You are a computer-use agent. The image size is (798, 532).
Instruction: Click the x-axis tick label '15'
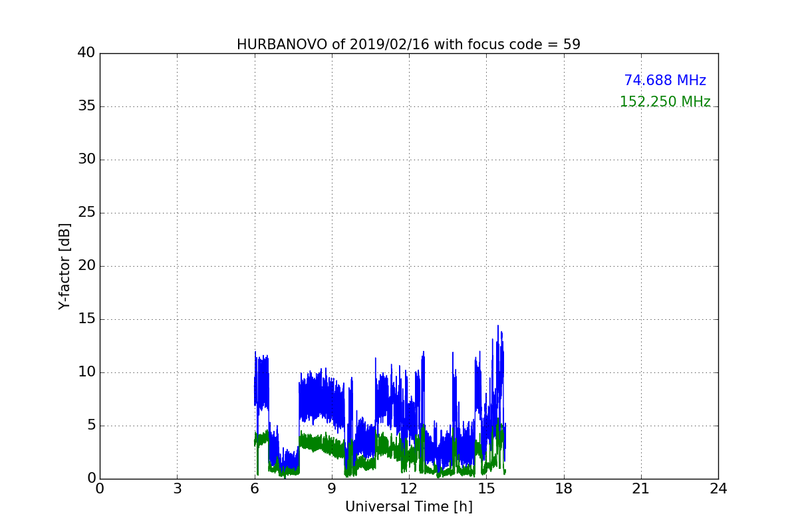486,489
